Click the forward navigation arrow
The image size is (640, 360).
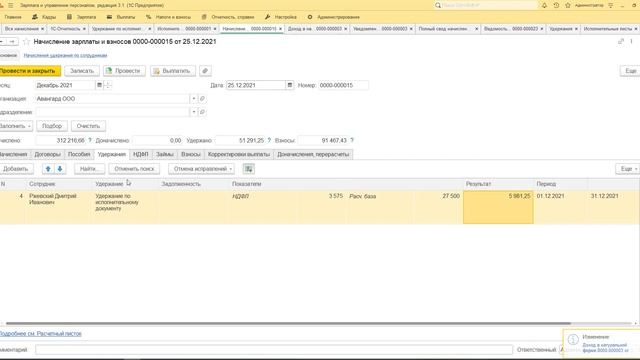click(x=12, y=42)
